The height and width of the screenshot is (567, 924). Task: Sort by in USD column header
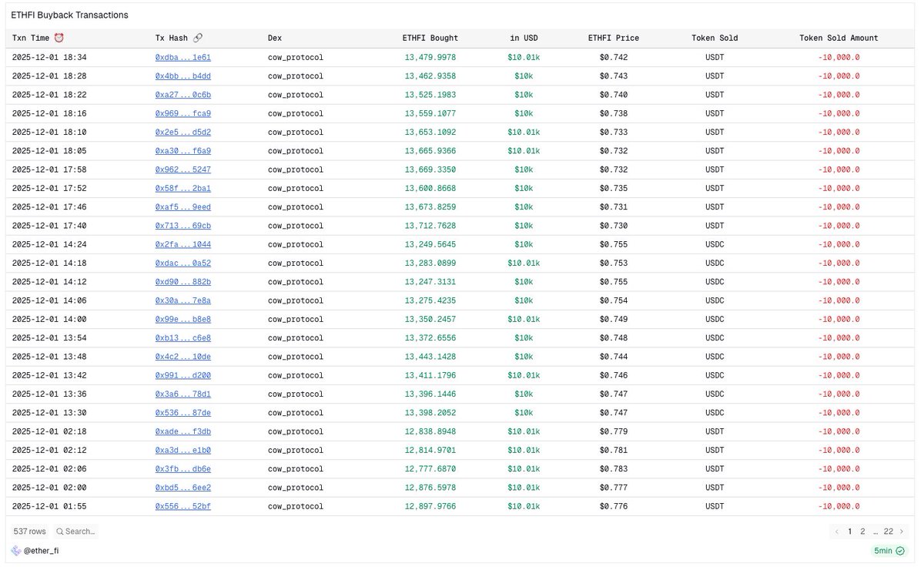524,38
